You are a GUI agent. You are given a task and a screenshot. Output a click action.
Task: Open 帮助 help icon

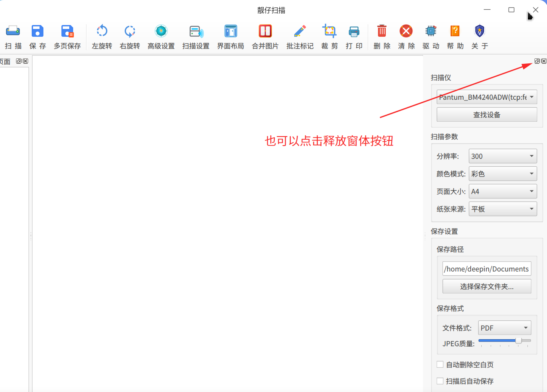455,31
